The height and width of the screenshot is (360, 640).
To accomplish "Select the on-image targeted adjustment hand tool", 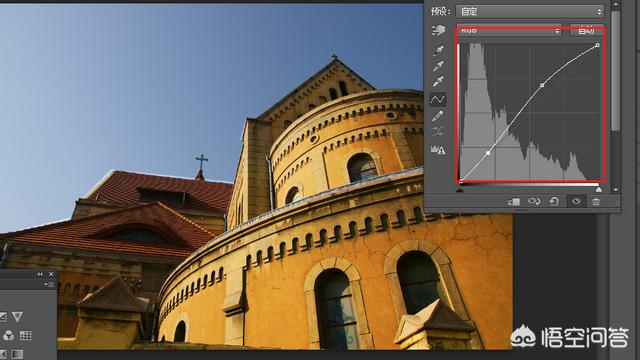I will 438,30.
